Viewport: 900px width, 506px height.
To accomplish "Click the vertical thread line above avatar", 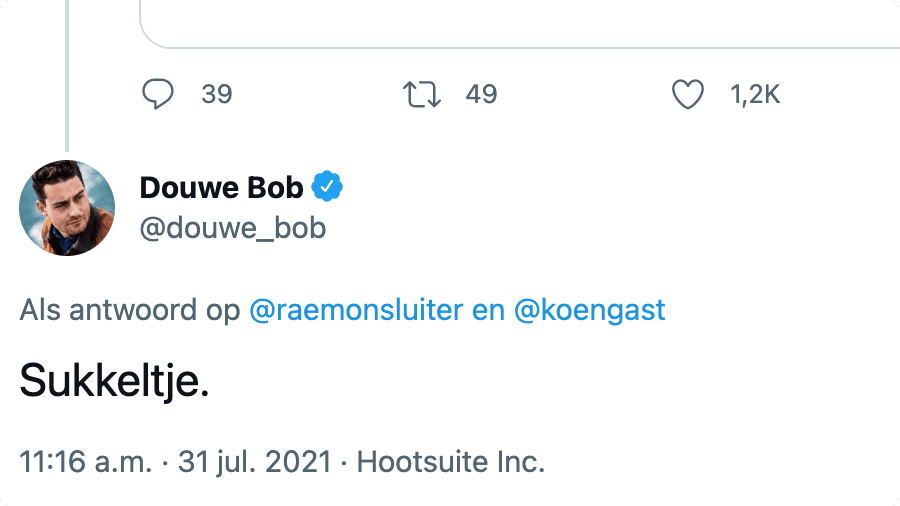I will point(67,80).
